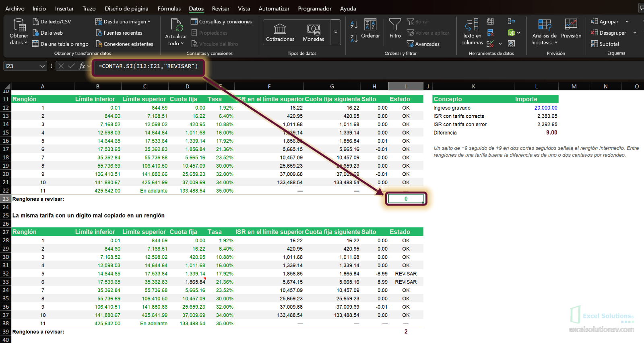
Task: Sort ascending A to Z
Action: [354, 25]
